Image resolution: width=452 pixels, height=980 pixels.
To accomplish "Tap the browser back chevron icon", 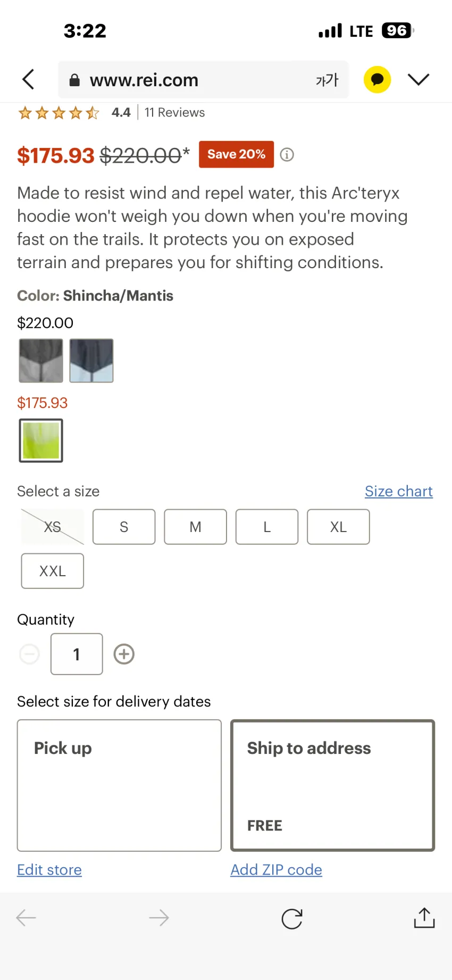I will tap(29, 79).
